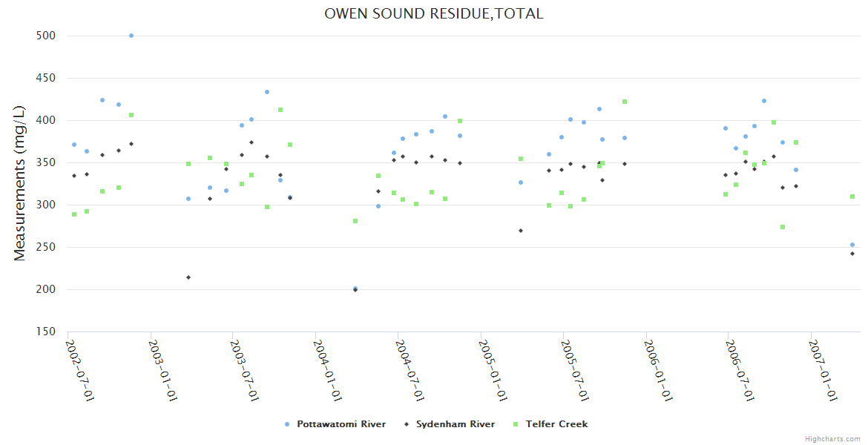The image size is (868, 445).
Task: Click the black diamond Sydenham River legend symbol
Action: point(406,424)
